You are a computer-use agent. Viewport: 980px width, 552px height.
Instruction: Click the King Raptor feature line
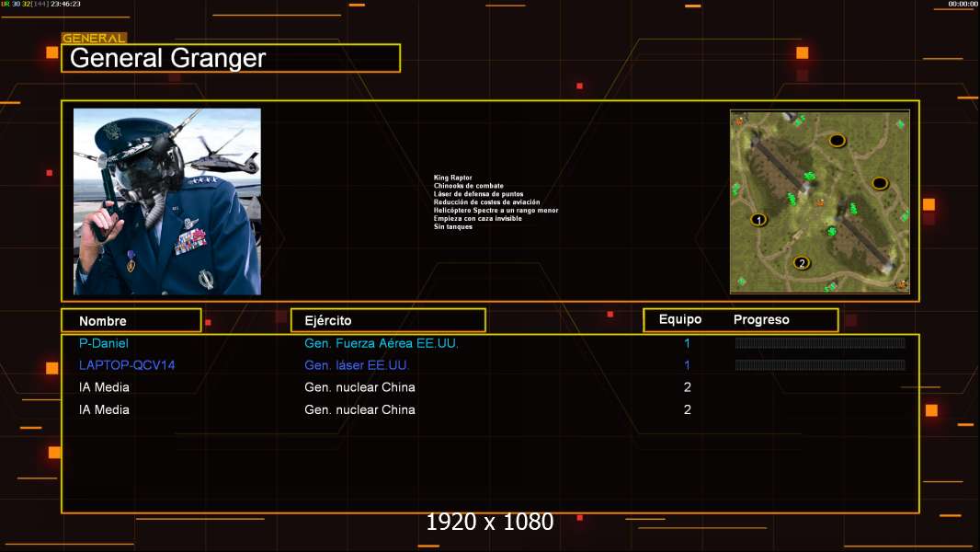coord(453,178)
